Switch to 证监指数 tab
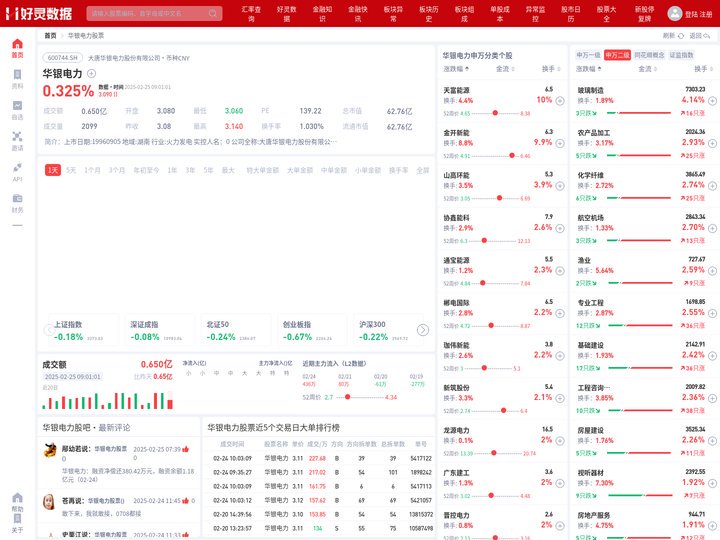Screen dimensions: 720x540 [681, 55]
